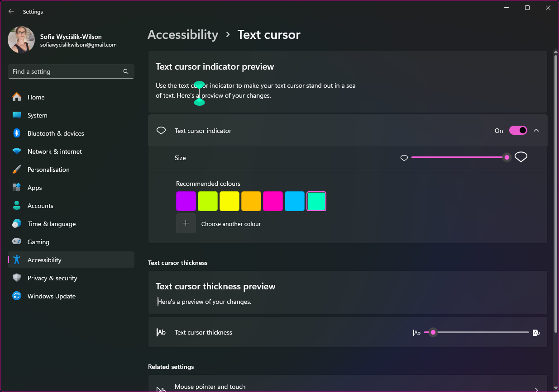Viewport: 559px width, 392px height.
Task: Open Gaming settings
Action: coord(71,242)
